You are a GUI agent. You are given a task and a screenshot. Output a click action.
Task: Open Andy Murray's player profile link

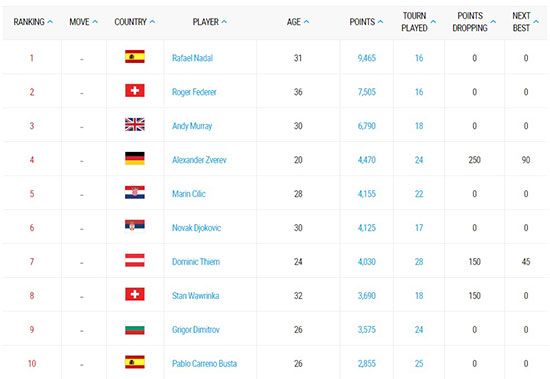click(192, 126)
